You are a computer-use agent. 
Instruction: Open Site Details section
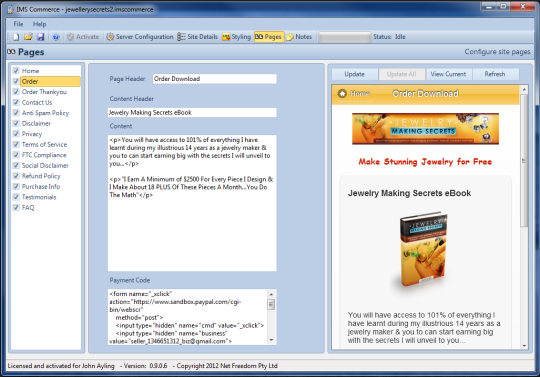(x=198, y=37)
